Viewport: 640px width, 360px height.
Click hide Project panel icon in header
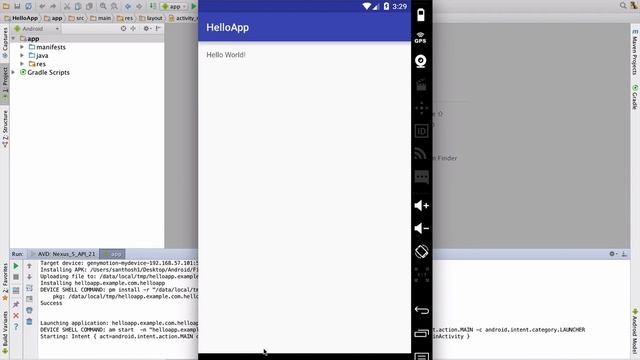[158, 29]
